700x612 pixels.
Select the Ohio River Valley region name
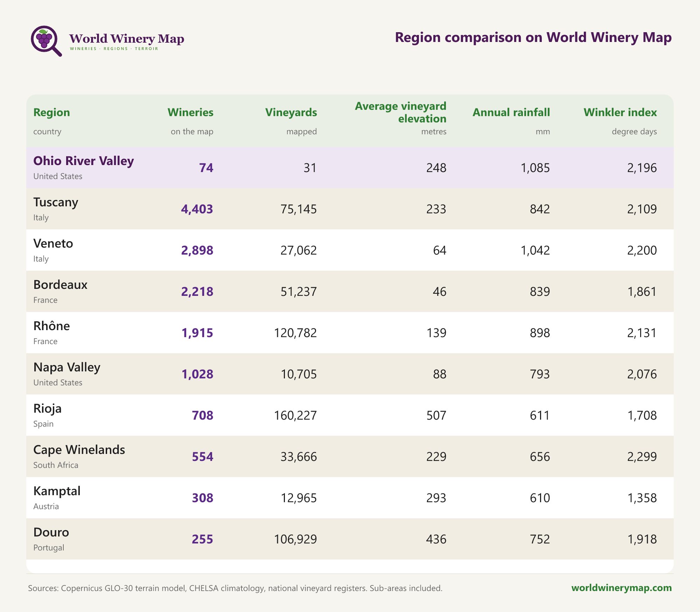point(84,161)
